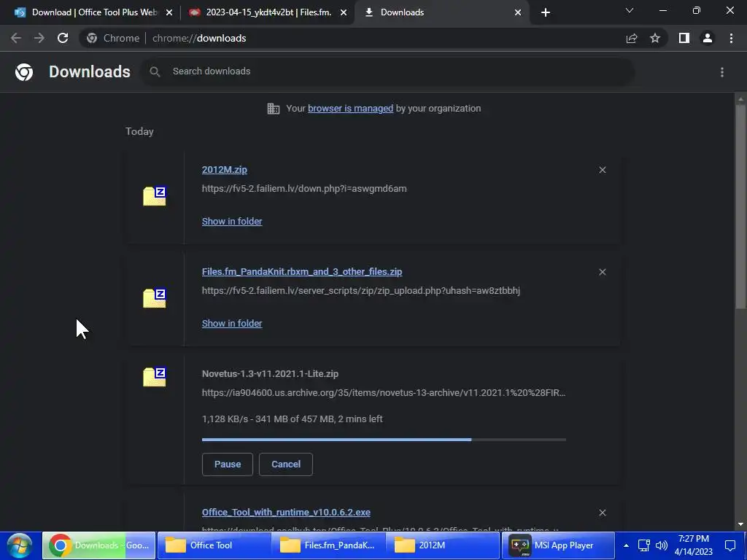
Task: Go back using the browser back arrow
Action: point(16,38)
